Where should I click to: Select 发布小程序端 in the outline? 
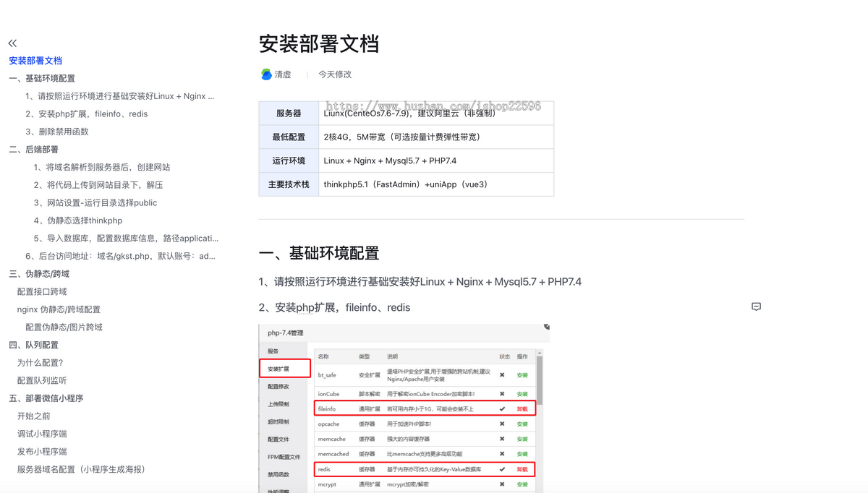pyautogui.click(x=42, y=452)
